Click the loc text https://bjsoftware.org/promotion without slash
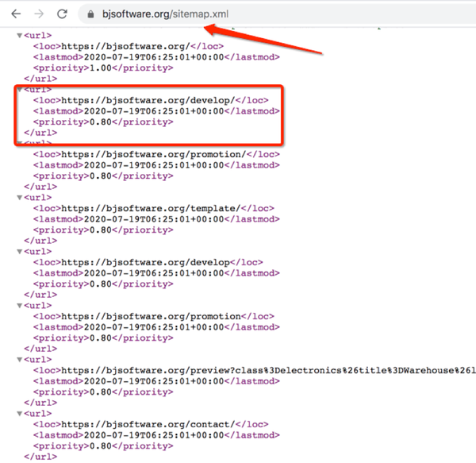 coord(152,317)
